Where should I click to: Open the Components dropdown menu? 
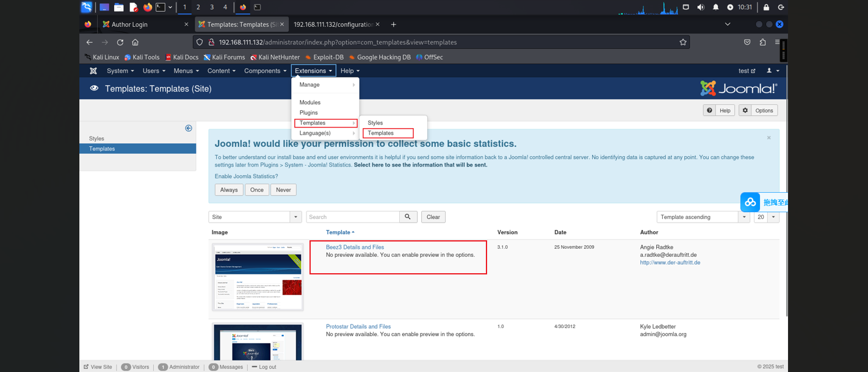coord(265,71)
